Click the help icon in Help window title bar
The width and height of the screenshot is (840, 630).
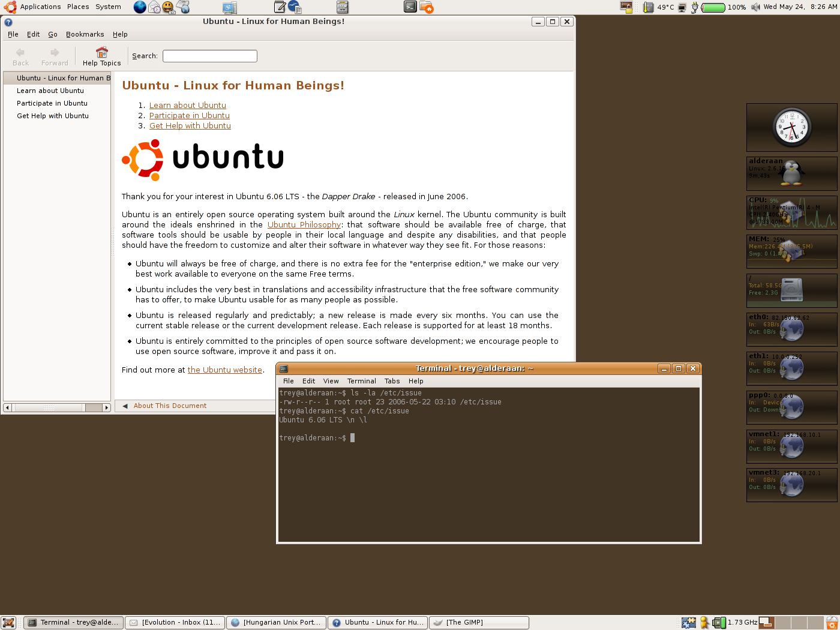(x=8, y=22)
